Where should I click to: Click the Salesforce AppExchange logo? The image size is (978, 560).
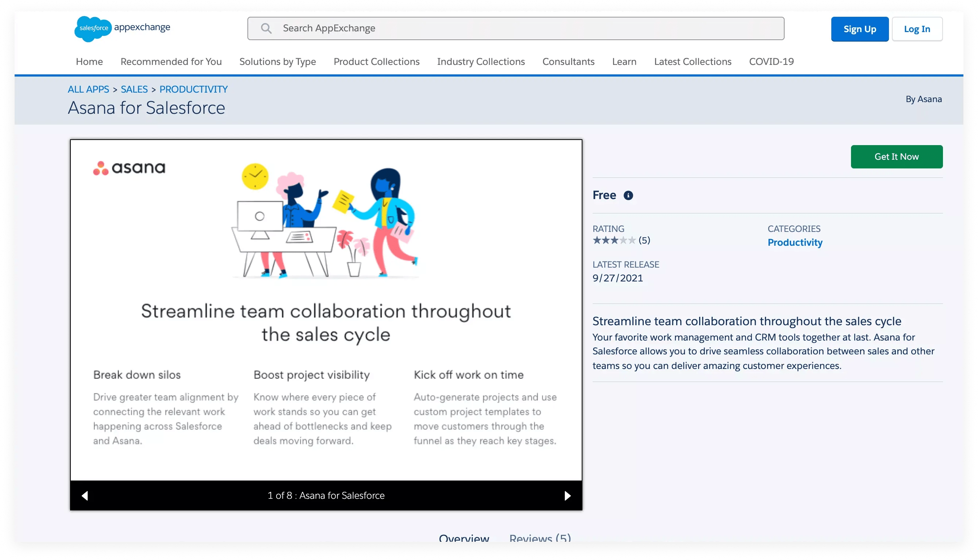tap(122, 28)
